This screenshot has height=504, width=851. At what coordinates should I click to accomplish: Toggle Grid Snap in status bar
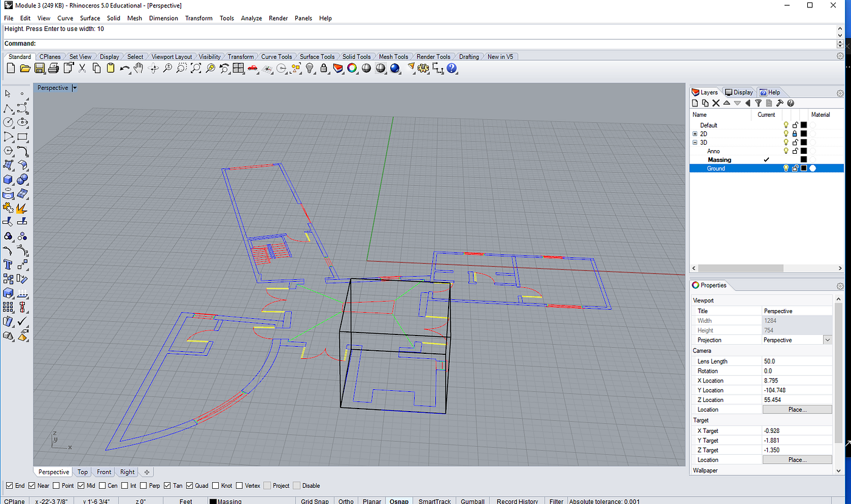click(315, 501)
